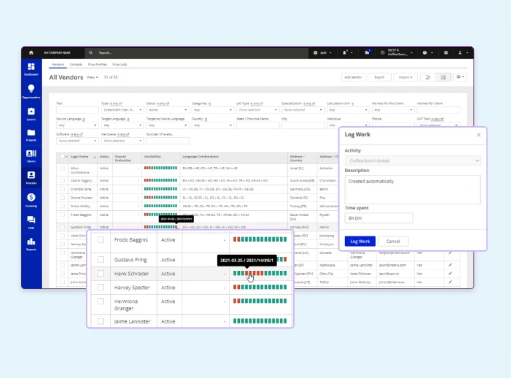Screen dimensions: 511x378
Task: Click Harvey Specter's availability bar
Action: pos(260,287)
